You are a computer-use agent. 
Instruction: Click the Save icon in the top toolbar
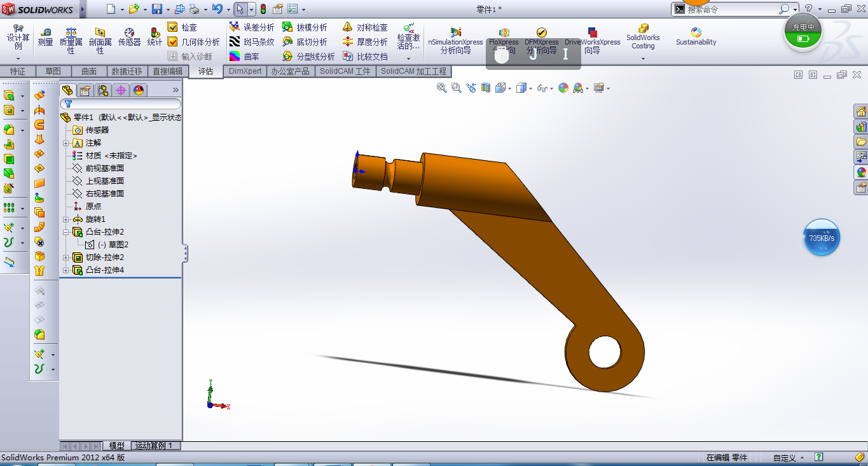pyautogui.click(x=156, y=9)
